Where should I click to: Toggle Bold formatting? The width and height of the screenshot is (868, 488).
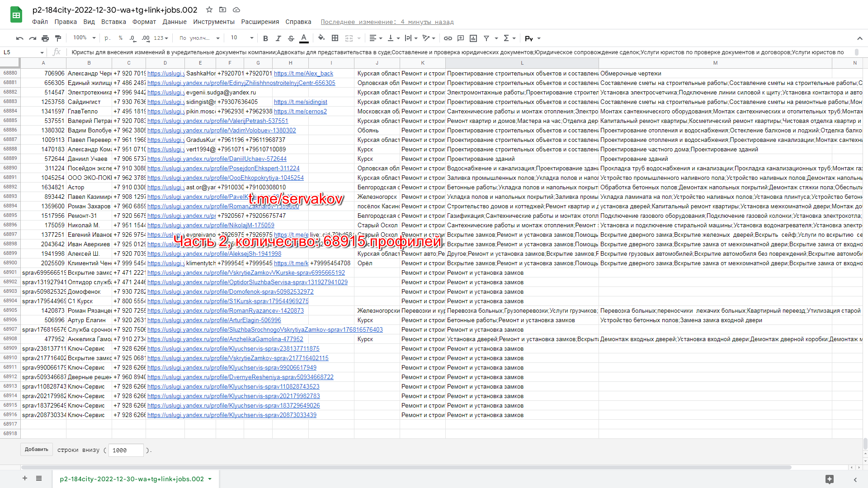(x=265, y=38)
